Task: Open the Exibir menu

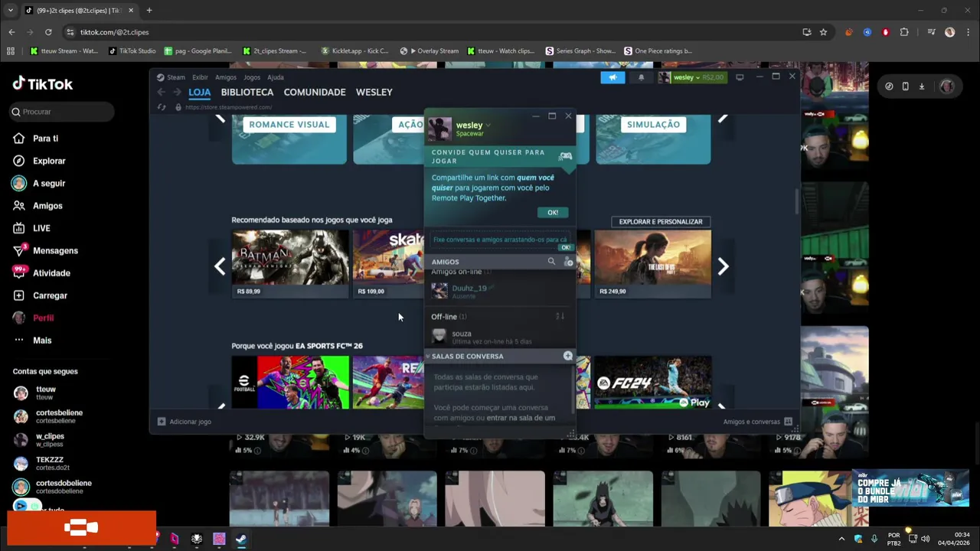Action: (x=200, y=77)
